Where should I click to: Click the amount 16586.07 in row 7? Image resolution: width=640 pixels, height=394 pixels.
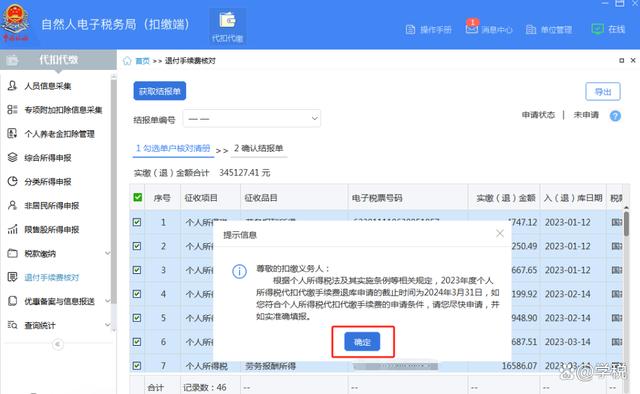[519, 366]
